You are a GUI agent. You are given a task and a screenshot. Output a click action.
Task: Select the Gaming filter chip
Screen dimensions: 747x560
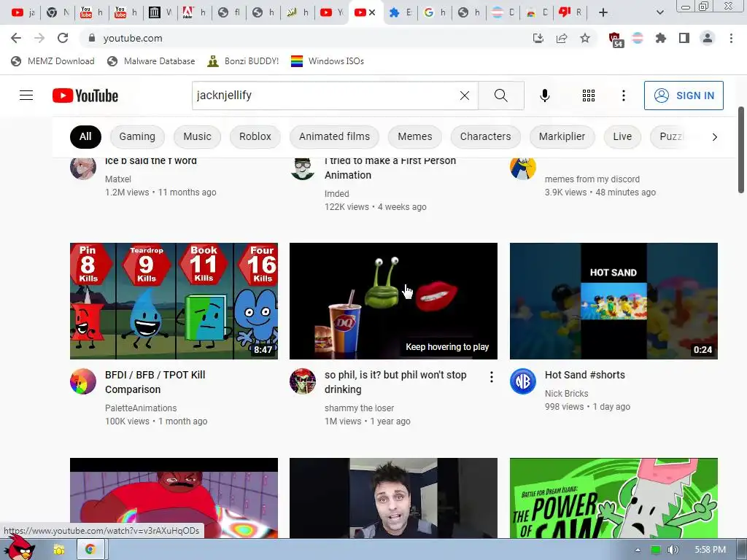[x=137, y=136]
